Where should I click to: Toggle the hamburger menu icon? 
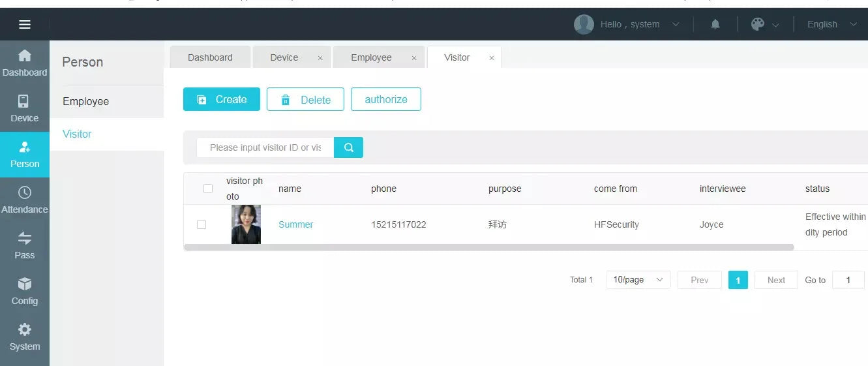(x=25, y=25)
